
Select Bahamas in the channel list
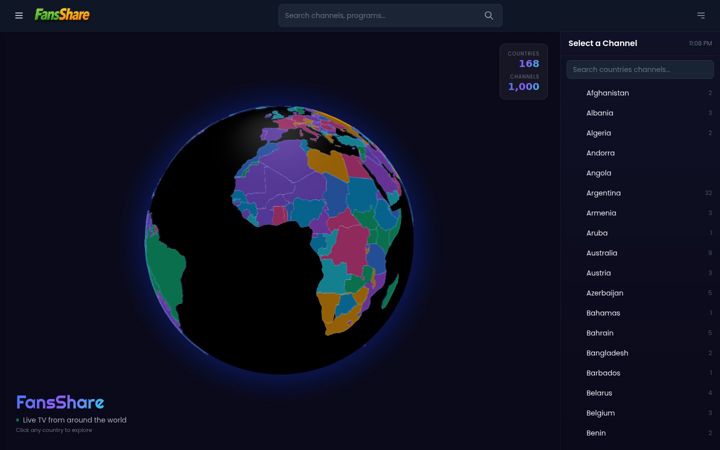pyautogui.click(x=640, y=313)
